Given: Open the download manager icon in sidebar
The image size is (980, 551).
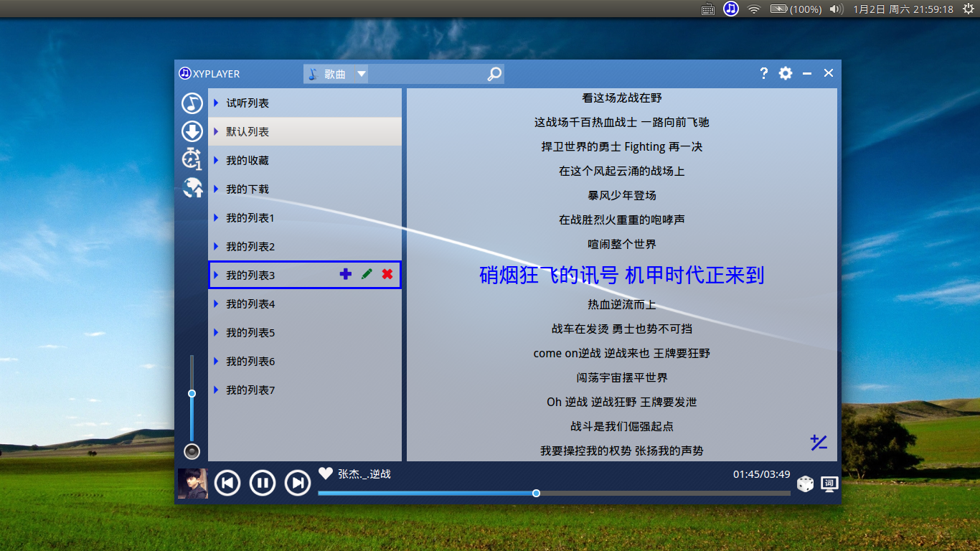Looking at the screenshot, I should [192, 131].
